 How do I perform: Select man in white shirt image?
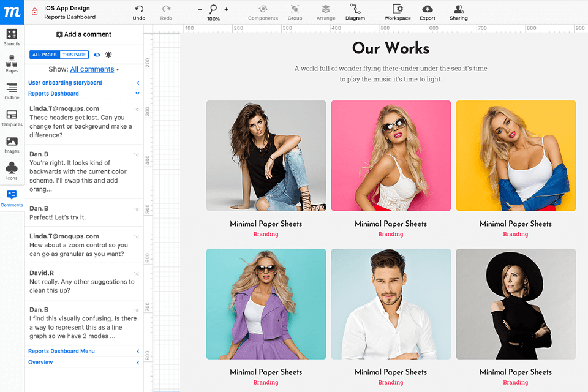391,304
